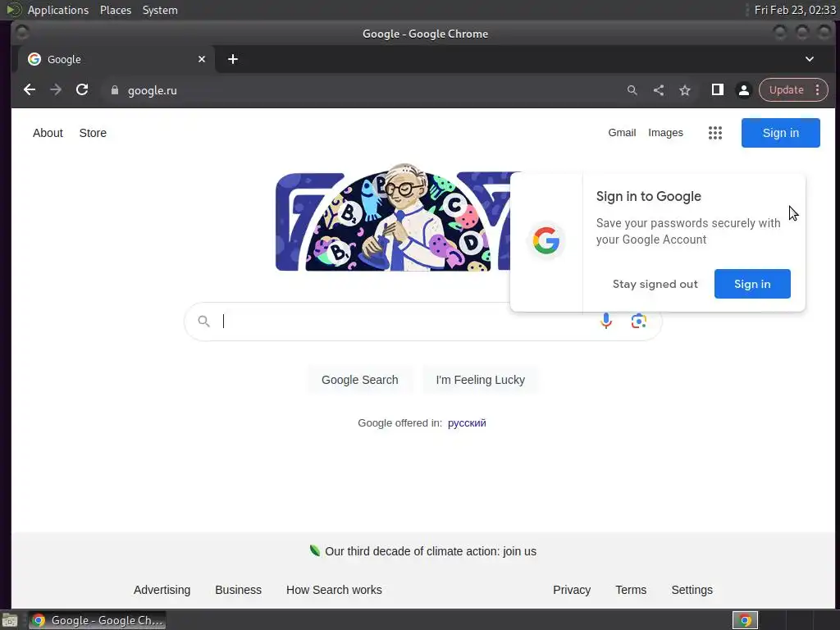The image size is (840, 630).
Task: Open the Gmail link
Action: pos(622,132)
